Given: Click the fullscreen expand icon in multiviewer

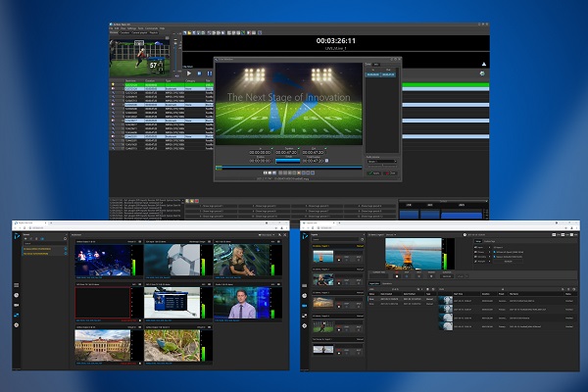Looking at the screenshot, I should click(x=285, y=235).
